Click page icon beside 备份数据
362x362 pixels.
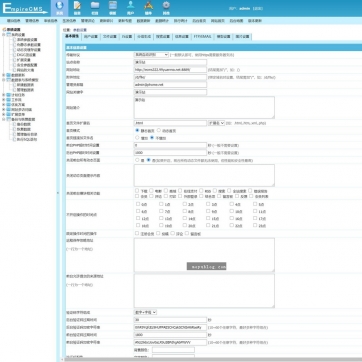tap(14, 124)
